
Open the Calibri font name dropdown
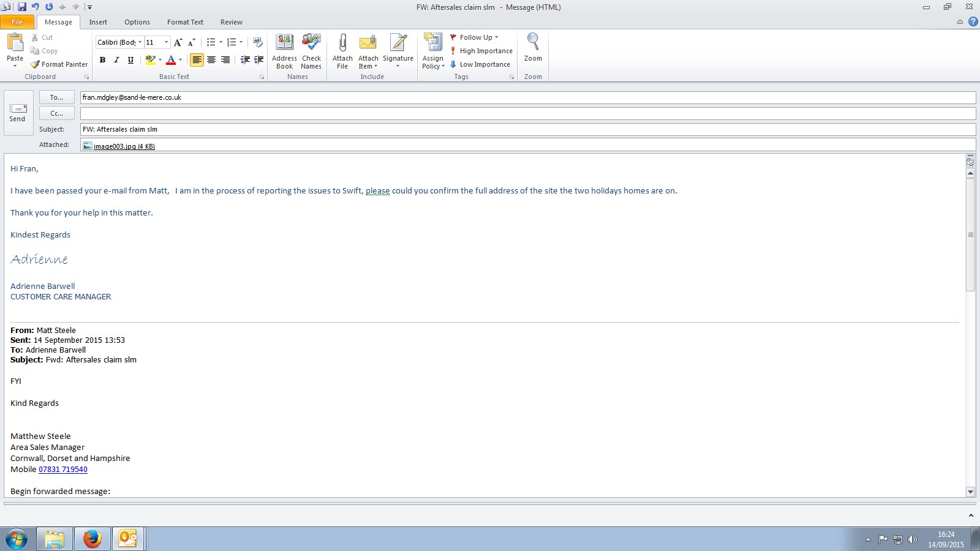140,42
